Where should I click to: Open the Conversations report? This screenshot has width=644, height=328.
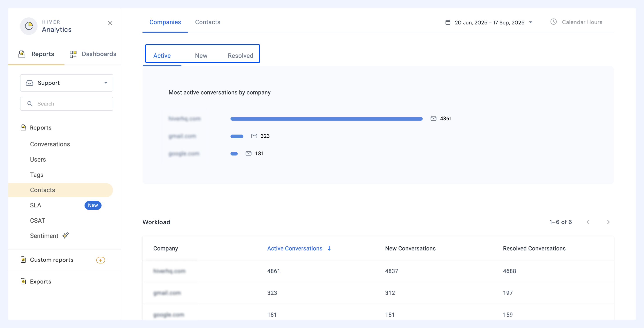click(50, 144)
